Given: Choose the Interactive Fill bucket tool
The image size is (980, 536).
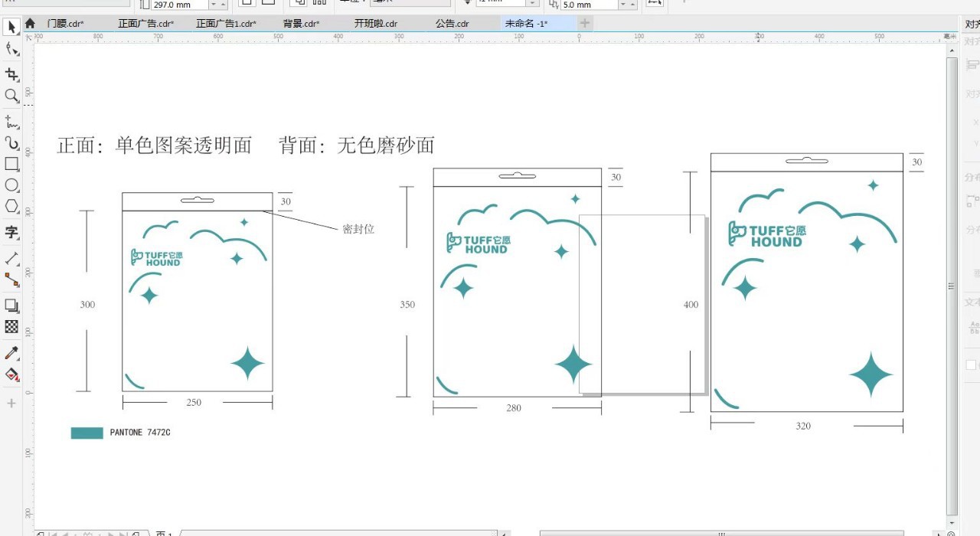Looking at the screenshot, I should coord(11,374).
